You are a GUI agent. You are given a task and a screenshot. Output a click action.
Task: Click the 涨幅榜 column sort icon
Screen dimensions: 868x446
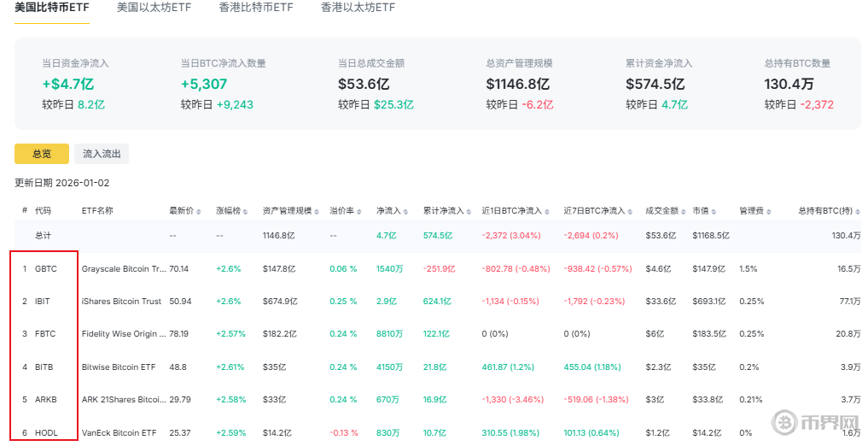tap(247, 211)
